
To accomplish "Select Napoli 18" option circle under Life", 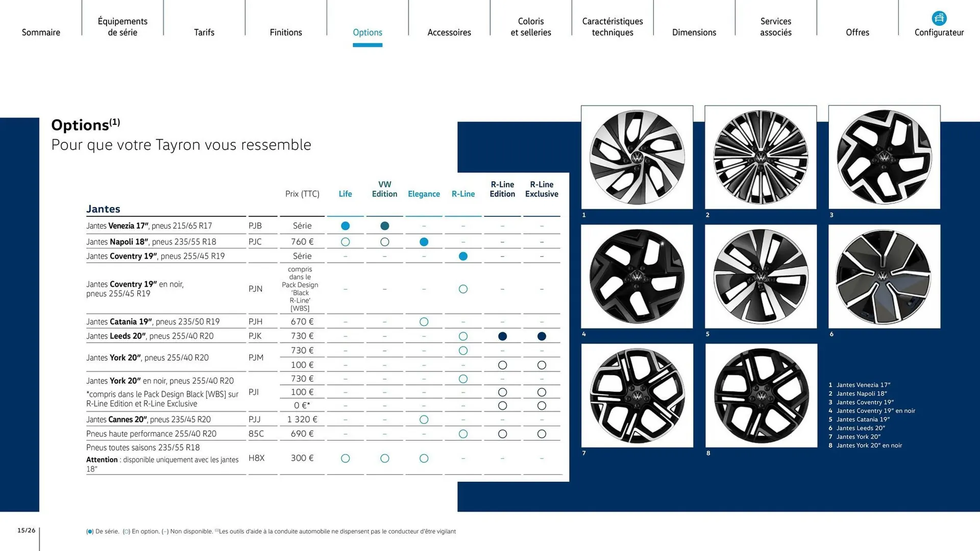I will coord(346,242).
